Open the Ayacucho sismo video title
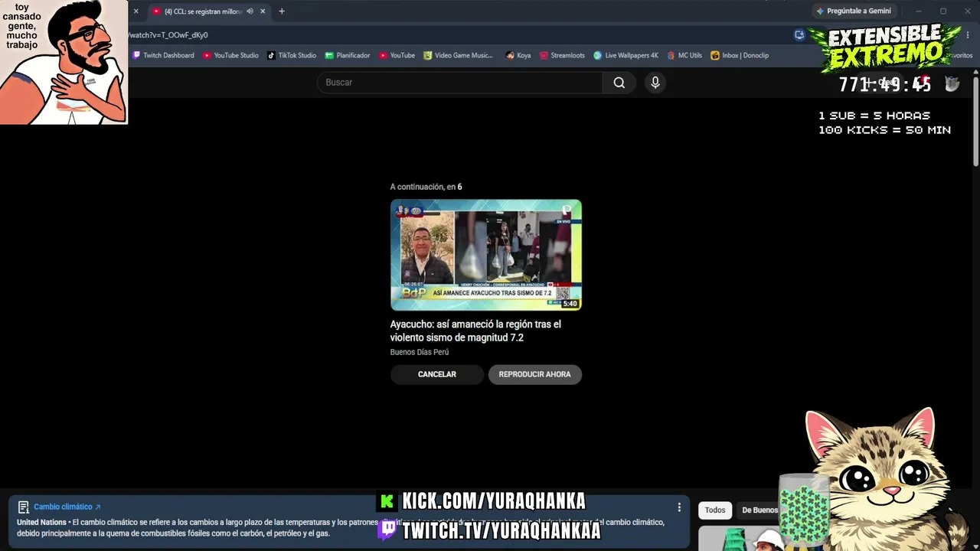The width and height of the screenshot is (980, 551). [475, 331]
